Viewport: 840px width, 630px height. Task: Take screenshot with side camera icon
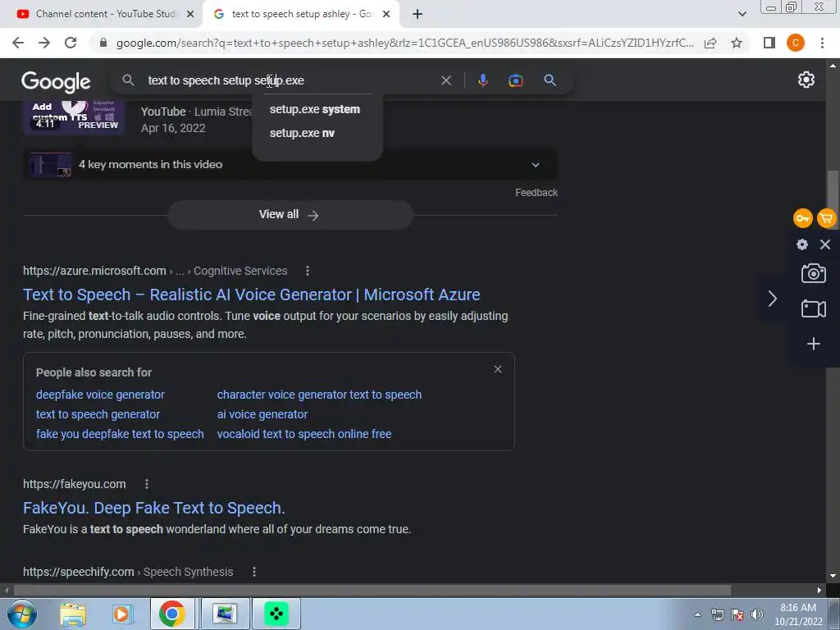pyautogui.click(x=813, y=273)
